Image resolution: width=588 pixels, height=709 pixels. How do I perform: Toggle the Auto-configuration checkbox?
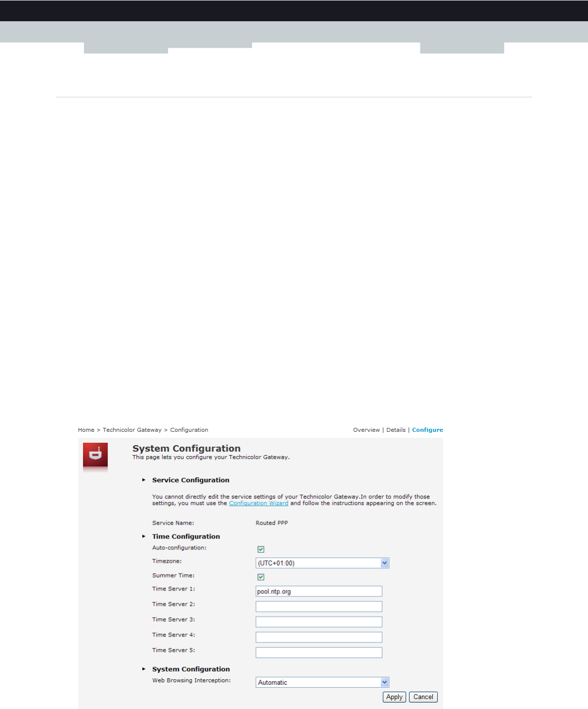pyautogui.click(x=261, y=549)
